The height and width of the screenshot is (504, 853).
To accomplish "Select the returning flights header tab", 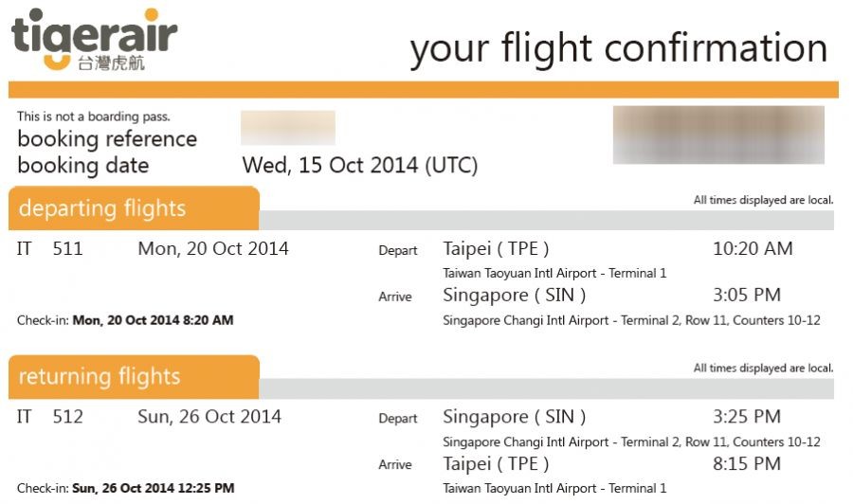I will coord(133,377).
